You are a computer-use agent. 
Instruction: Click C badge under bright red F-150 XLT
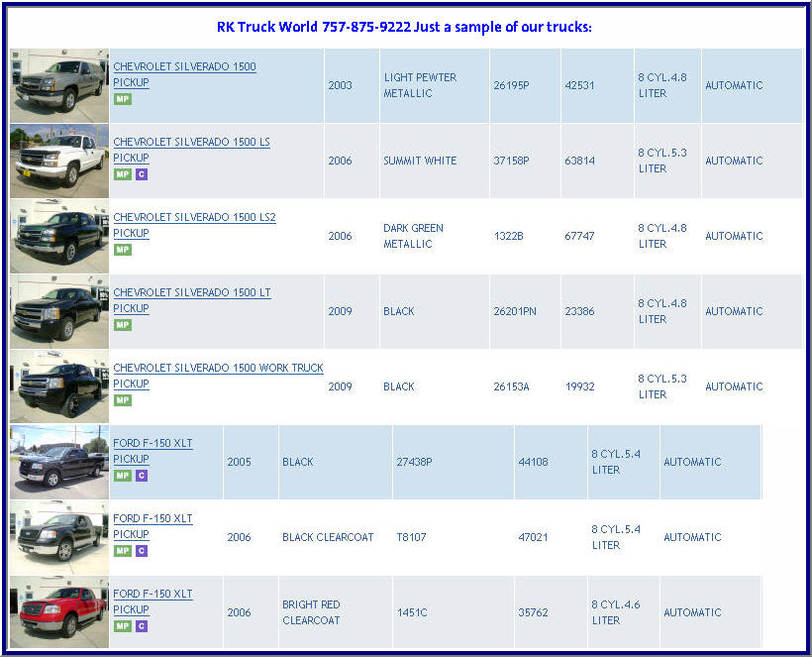tap(142, 626)
